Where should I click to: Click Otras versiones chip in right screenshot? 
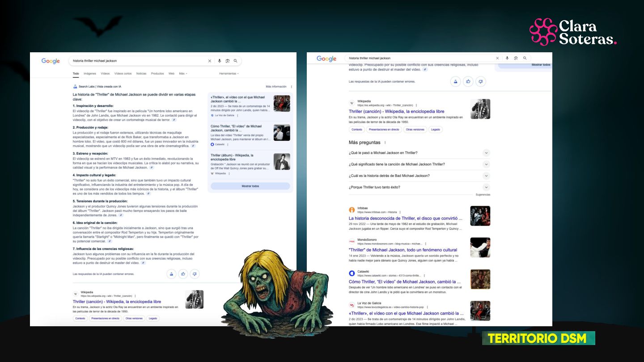click(x=415, y=130)
